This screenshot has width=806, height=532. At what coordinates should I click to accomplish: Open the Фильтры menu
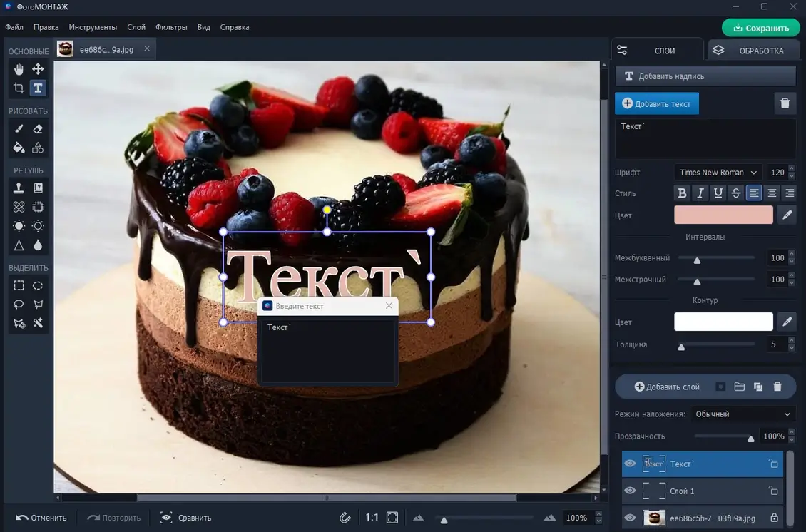(171, 27)
